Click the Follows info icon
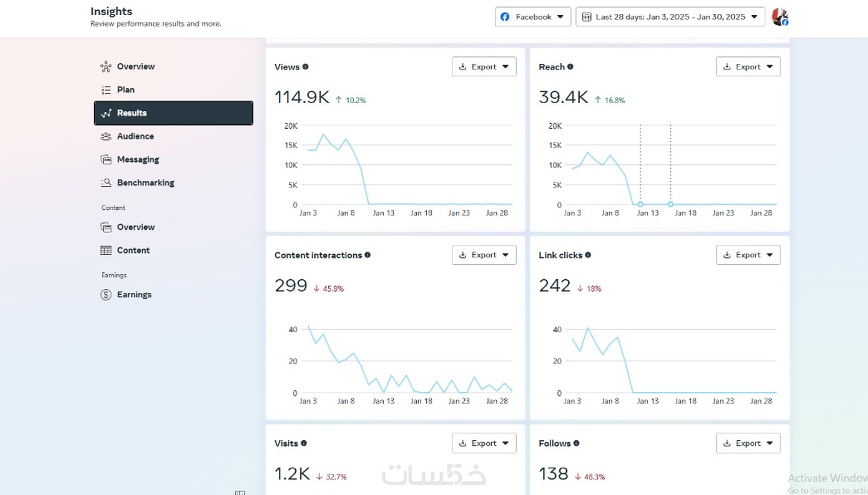The image size is (868, 495). coord(576,443)
